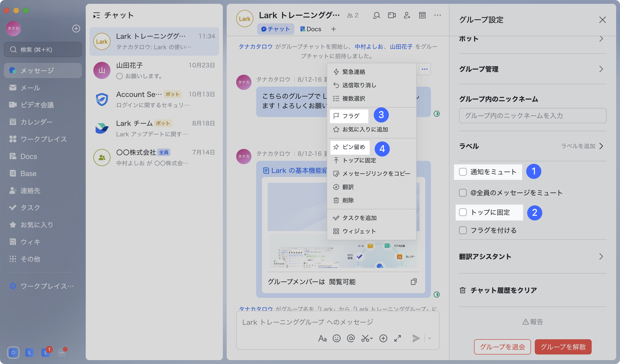Open Base from the sidebar
620x364 pixels.
tap(28, 173)
